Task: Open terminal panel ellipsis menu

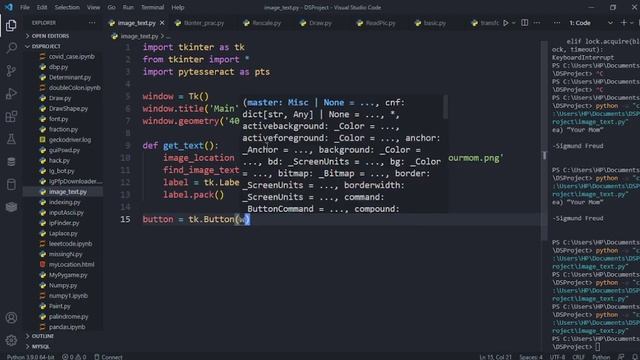Action: [557, 23]
